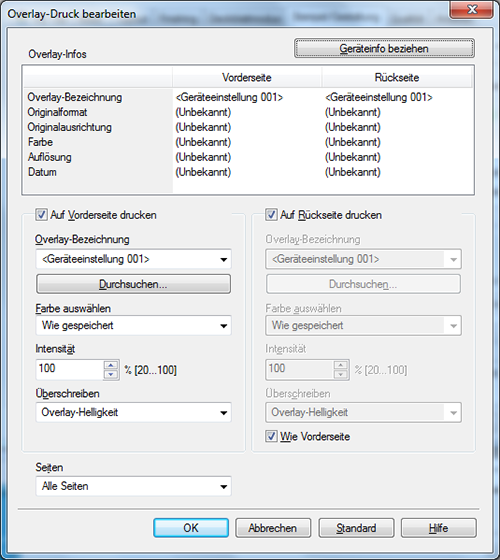The width and height of the screenshot is (500, 560).
Task: Click the Rückseite column header
Action: point(397,77)
